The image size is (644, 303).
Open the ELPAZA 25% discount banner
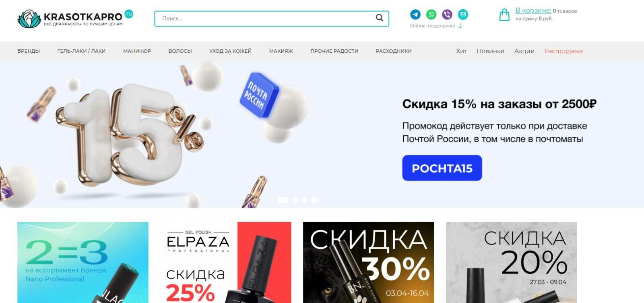coord(225,262)
